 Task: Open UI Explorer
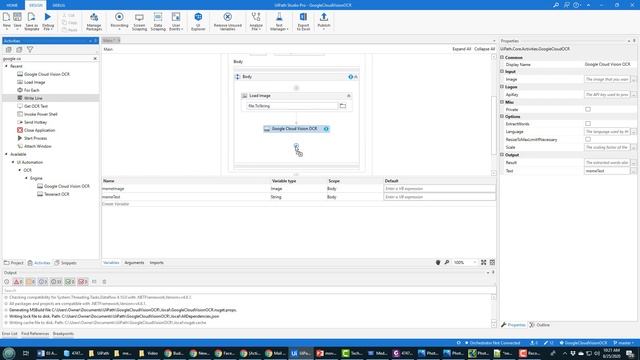coord(198,21)
